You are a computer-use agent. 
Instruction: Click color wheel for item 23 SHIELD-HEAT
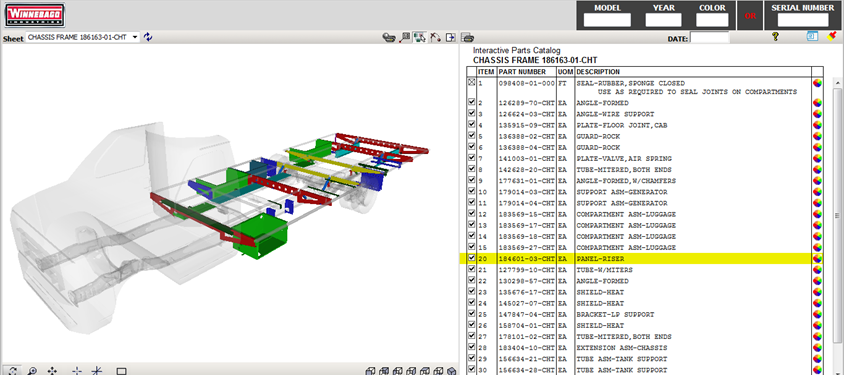[817, 292]
